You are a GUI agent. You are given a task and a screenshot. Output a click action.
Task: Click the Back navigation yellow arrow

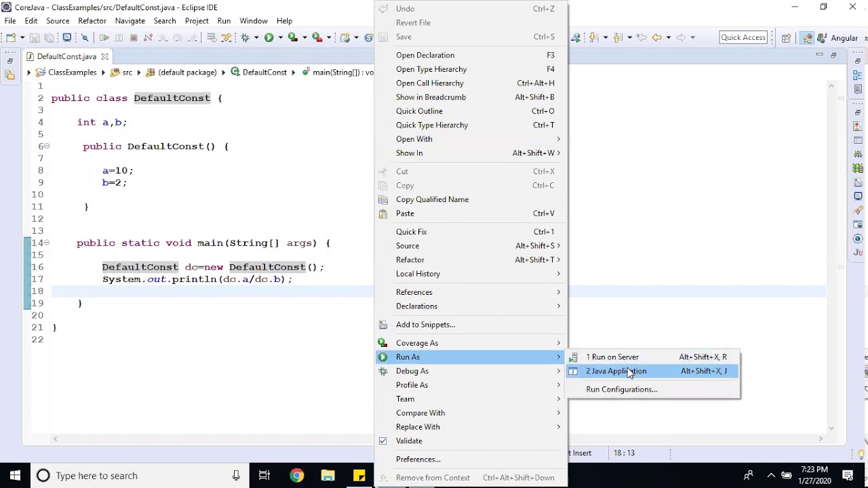point(656,37)
